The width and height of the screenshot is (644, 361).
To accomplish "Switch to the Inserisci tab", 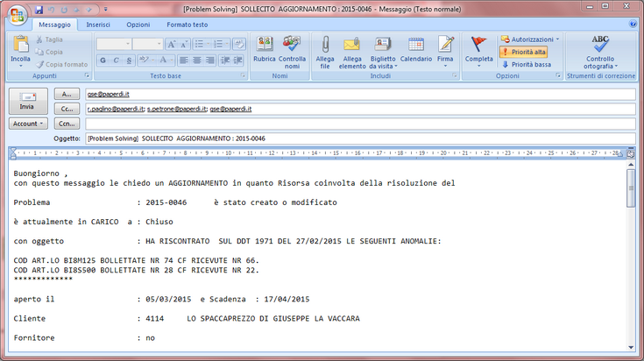I will tap(98, 25).
